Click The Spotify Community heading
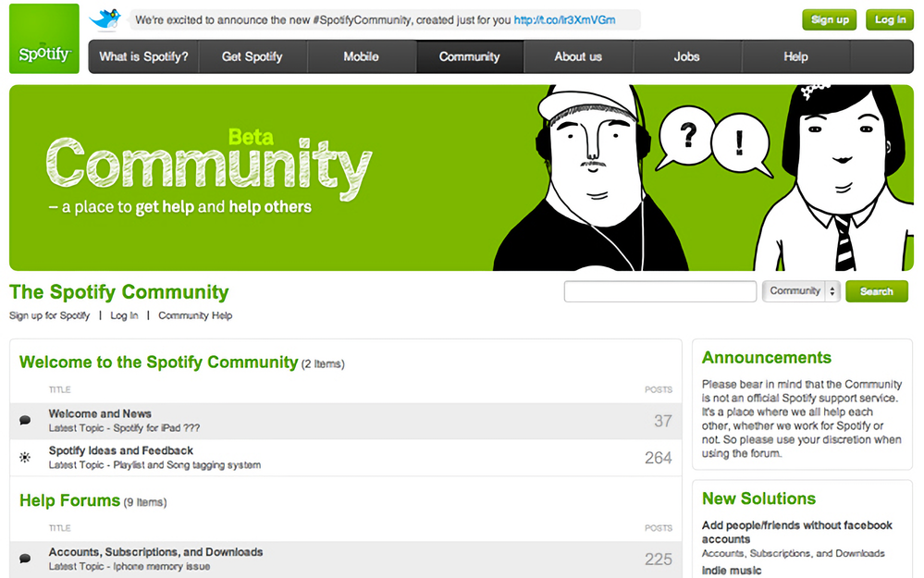The width and height of the screenshot is (924, 578). coord(119,291)
